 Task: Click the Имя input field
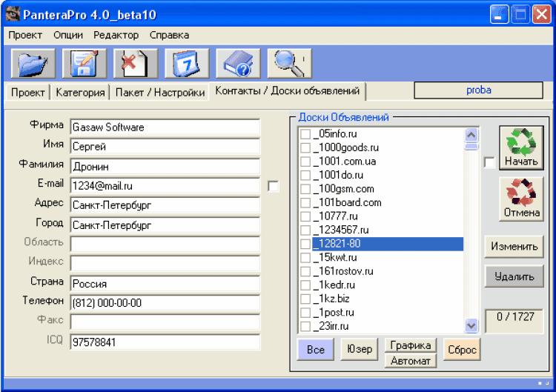(x=165, y=147)
